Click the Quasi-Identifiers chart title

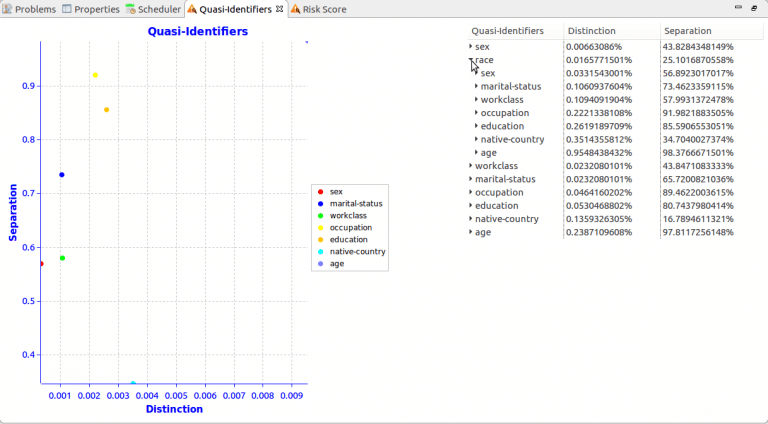[x=198, y=31]
